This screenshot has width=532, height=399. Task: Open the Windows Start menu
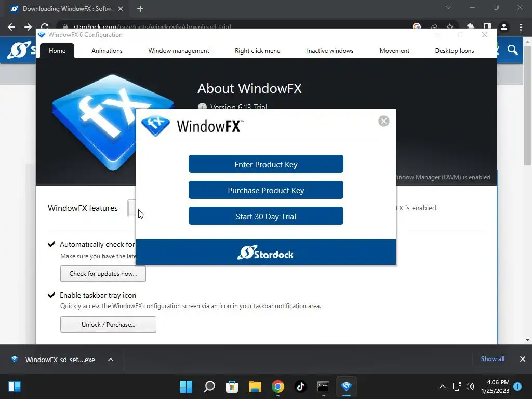[x=186, y=387]
